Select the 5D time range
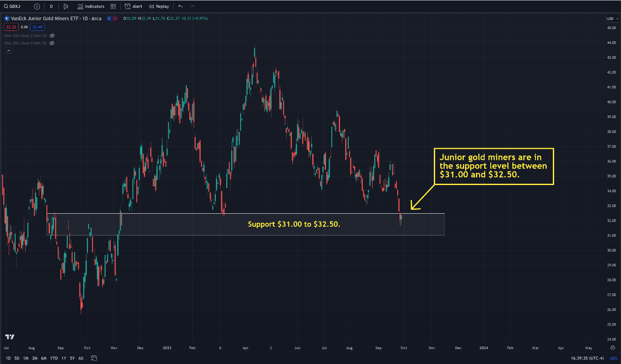 click(17, 358)
